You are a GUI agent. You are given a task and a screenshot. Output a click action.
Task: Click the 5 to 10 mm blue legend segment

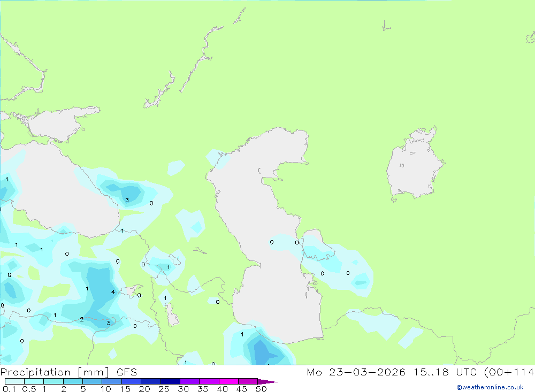pos(93,381)
